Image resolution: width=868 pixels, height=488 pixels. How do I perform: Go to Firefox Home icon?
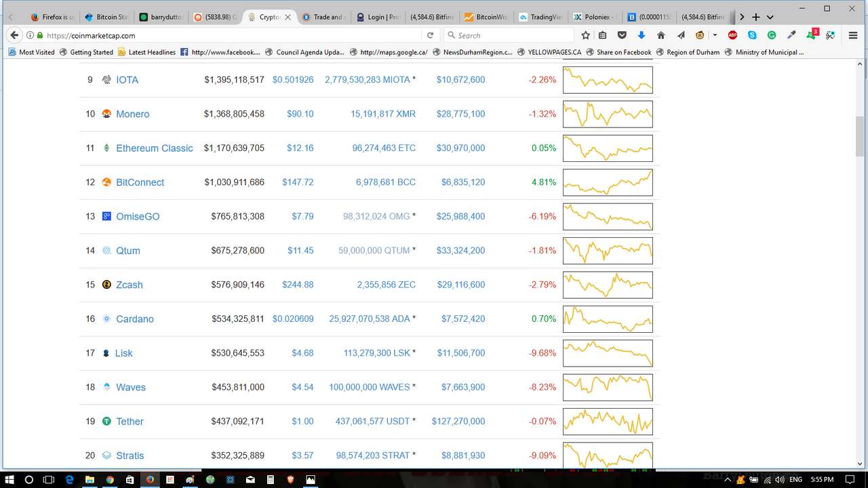661,35
